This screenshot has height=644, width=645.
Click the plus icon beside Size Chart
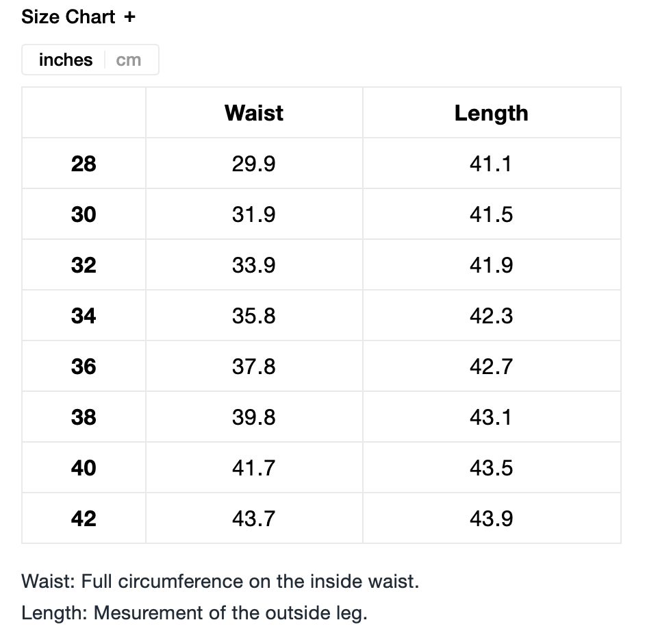130,17
